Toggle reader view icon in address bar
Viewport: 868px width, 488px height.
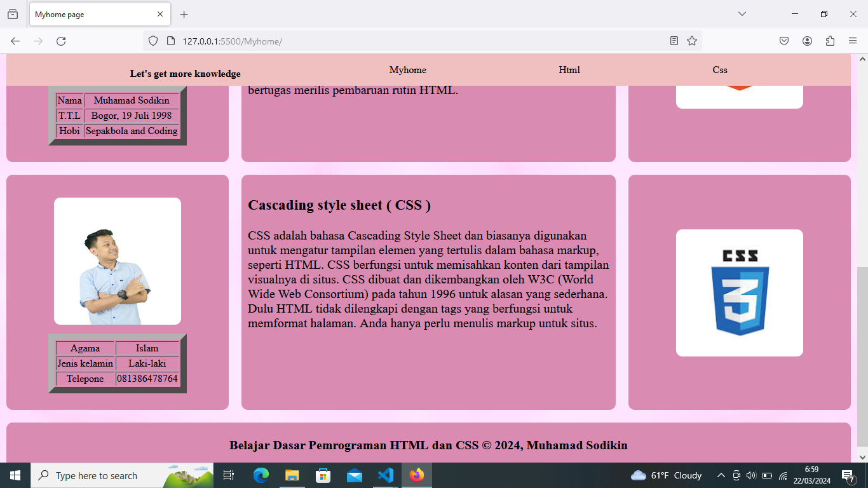(674, 41)
